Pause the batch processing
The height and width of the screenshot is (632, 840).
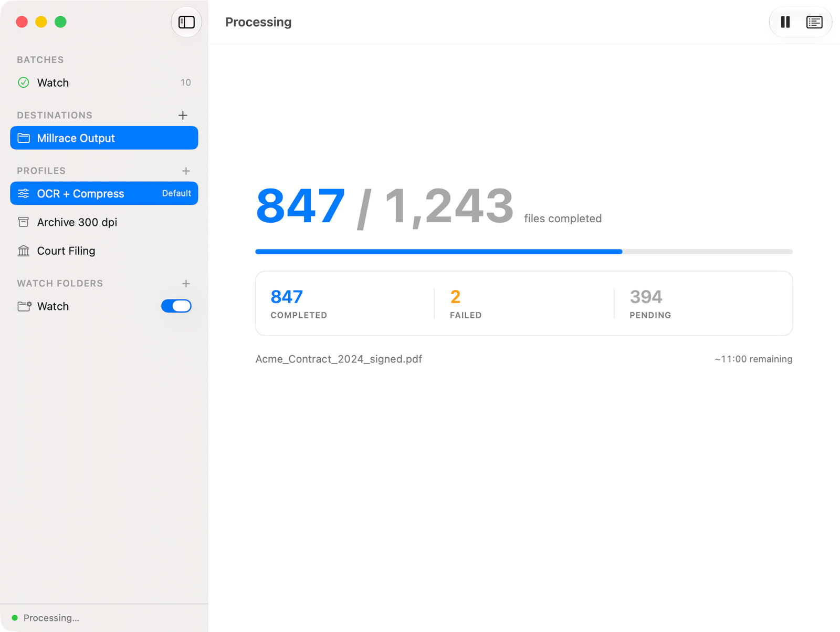tap(785, 22)
